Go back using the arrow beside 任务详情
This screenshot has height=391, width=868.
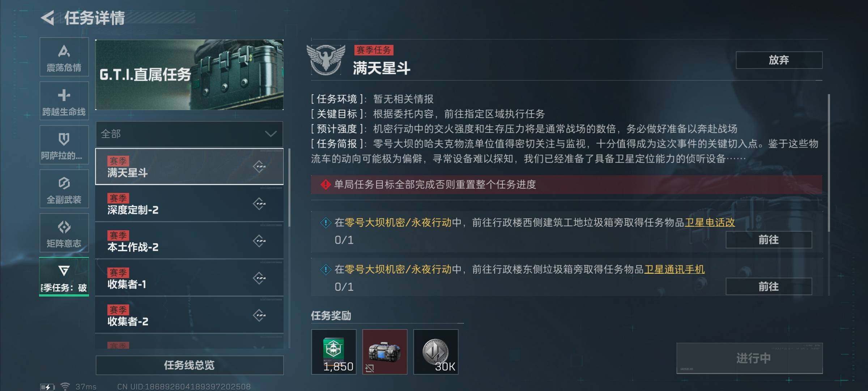(48, 18)
